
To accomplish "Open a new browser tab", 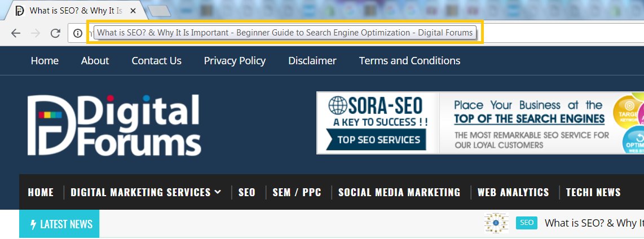I will pyautogui.click(x=160, y=11).
